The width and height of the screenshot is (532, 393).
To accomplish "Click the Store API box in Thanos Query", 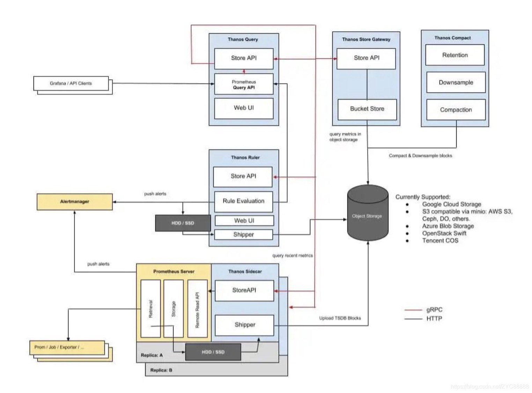I will click(x=244, y=59).
